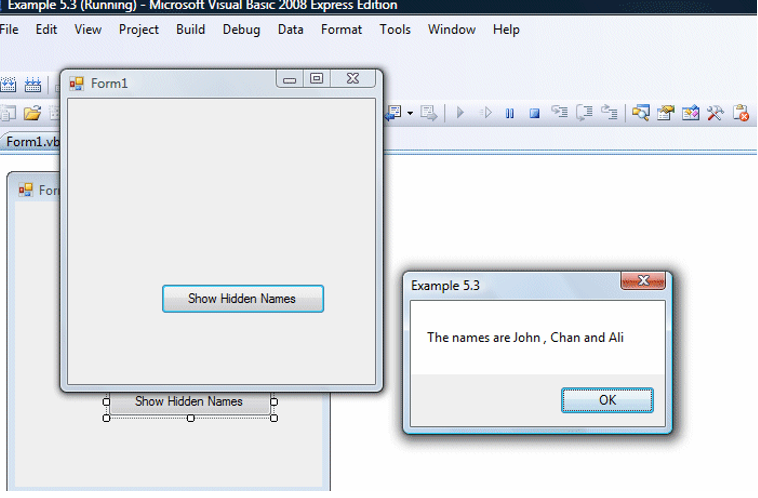Open the Build menu

pos(190,29)
